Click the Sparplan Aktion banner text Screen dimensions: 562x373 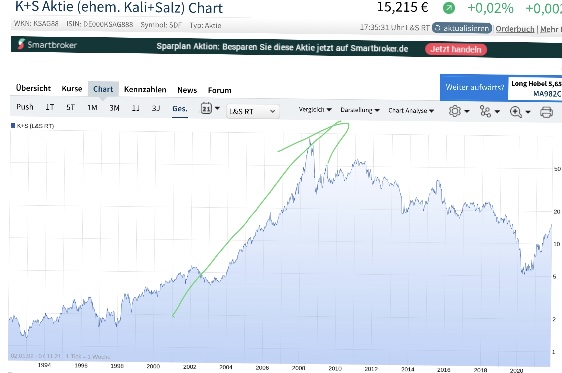pos(282,48)
